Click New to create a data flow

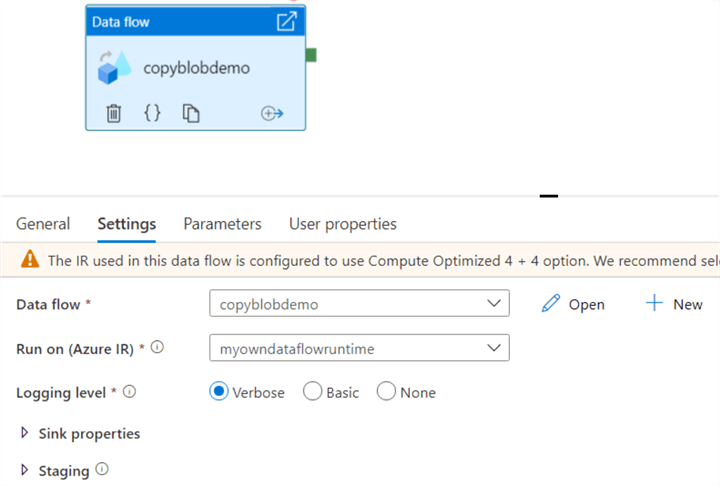tap(674, 304)
